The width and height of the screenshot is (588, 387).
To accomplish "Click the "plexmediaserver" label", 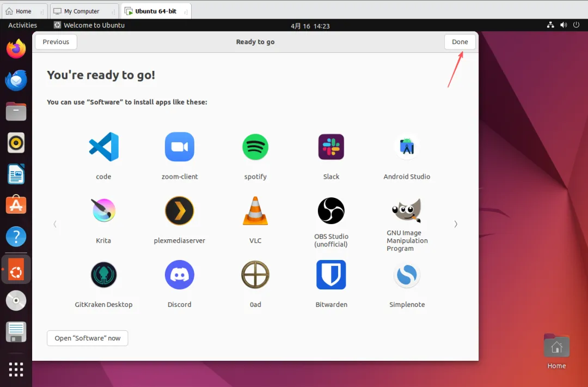I will (x=180, y=240).
